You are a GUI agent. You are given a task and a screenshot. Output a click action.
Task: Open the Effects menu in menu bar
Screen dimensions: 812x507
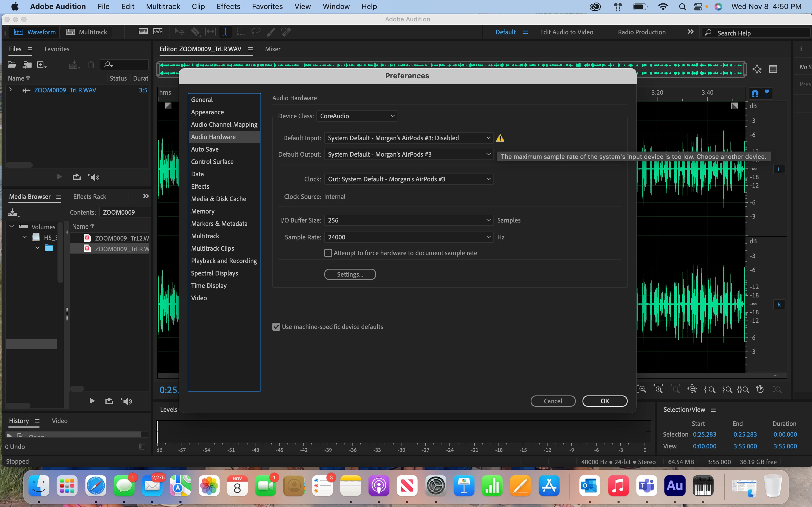pos(228,6)
